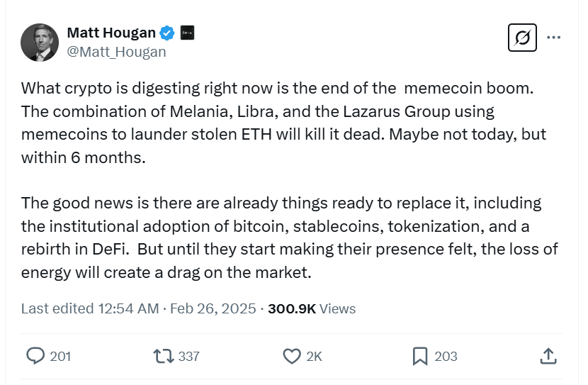Open the 300.9K Views analytics
This screenshot has height=385, width=588.
(312, 308)
